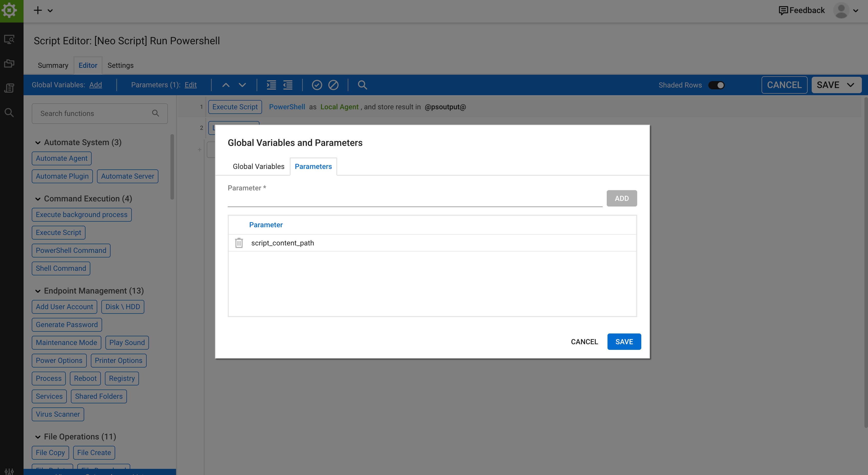The image size is (868, 475).
Task: Collapse the Endpoint Management section
Action: click(38, 291)
